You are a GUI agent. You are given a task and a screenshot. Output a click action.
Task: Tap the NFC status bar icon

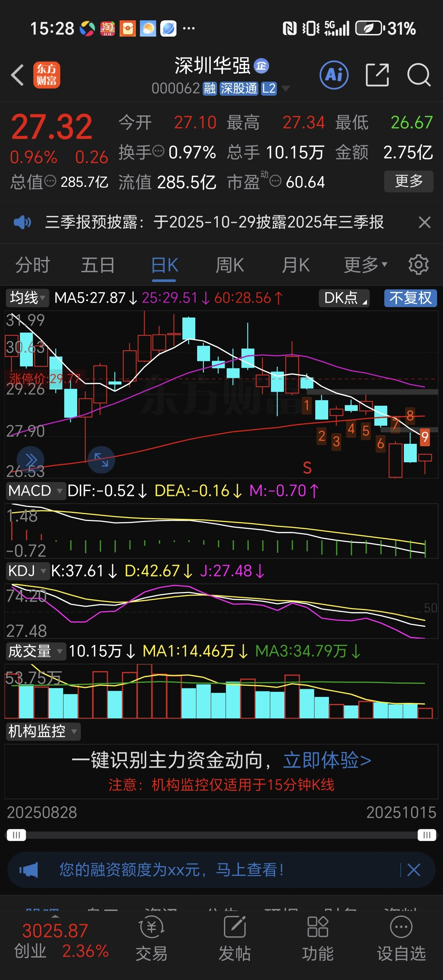[289, 28]
